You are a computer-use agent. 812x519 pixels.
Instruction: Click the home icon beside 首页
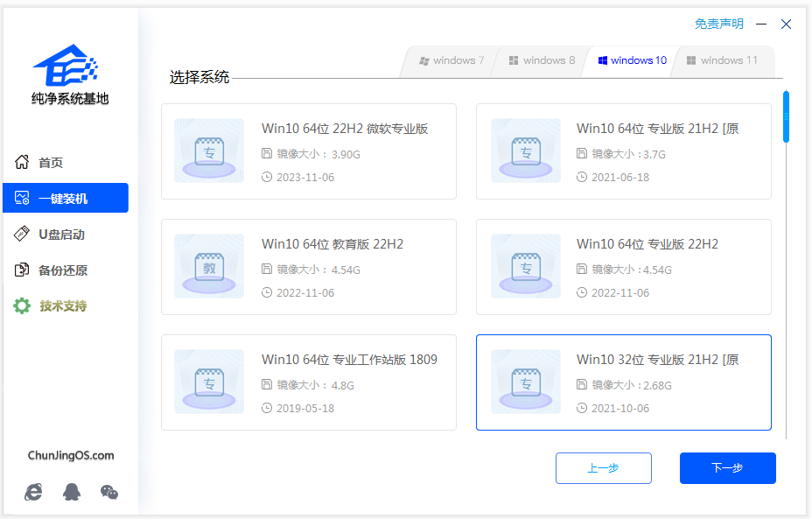tap(22, 162)
